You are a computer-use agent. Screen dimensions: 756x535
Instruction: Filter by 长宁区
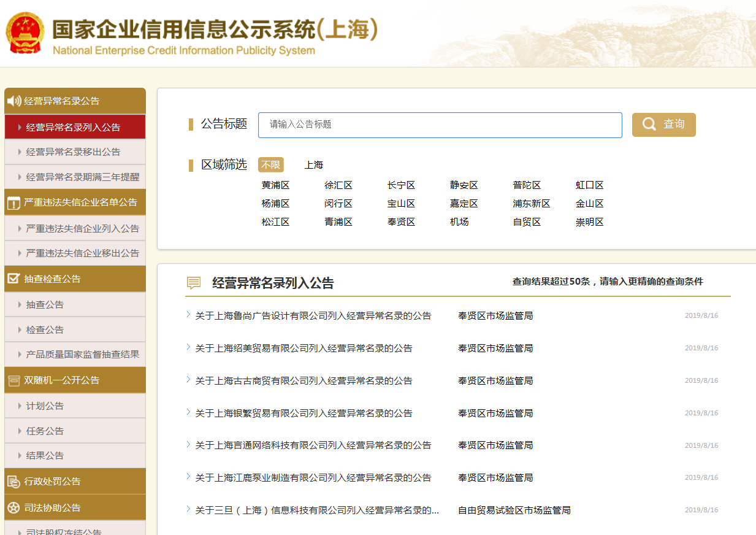pos(401,185)
